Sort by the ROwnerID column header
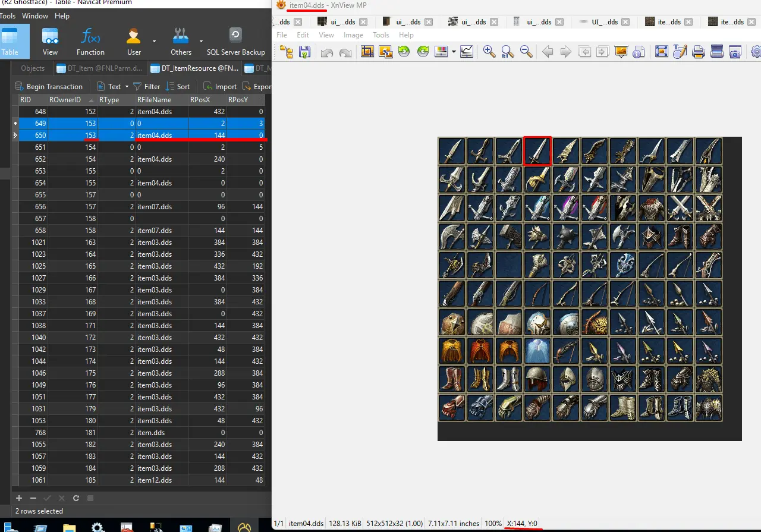Viewport: 761px width, 532px height. click(x=72, y=99)
